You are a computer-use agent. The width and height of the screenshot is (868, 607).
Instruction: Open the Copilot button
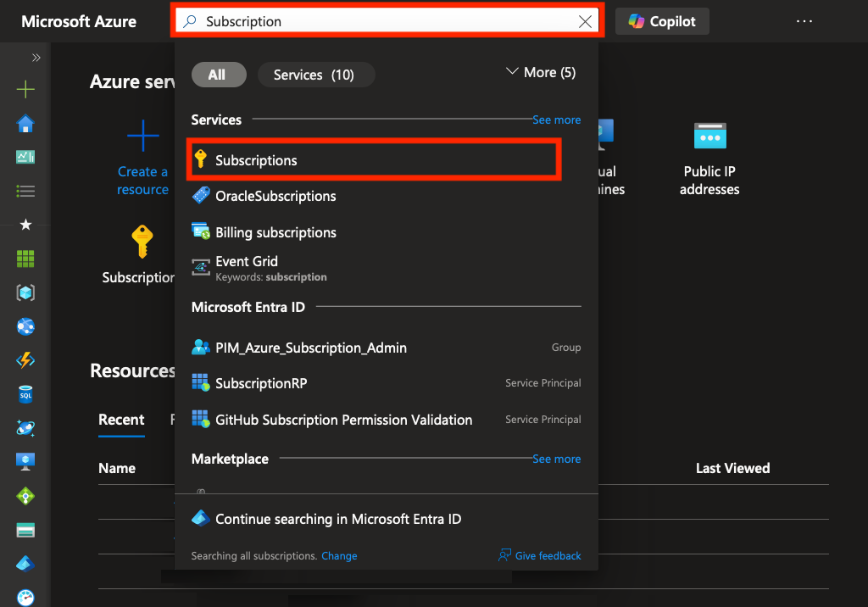click(x=662, y=22)
